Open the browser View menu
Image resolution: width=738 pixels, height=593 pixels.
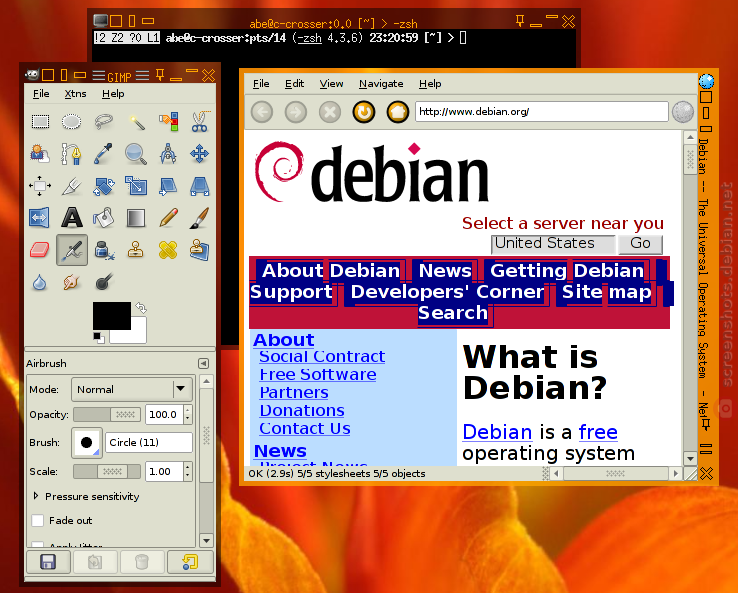point(331,83)
